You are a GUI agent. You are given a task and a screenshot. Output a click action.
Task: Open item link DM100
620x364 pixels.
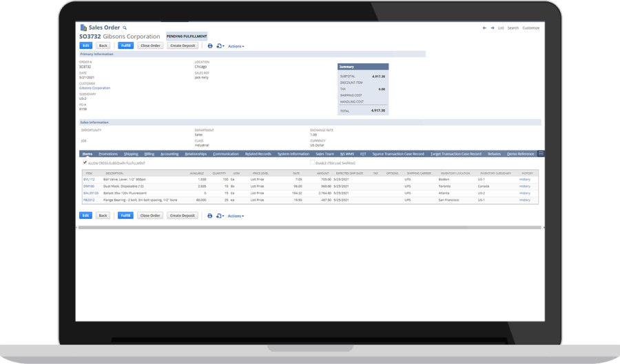[x=89, y=186]
